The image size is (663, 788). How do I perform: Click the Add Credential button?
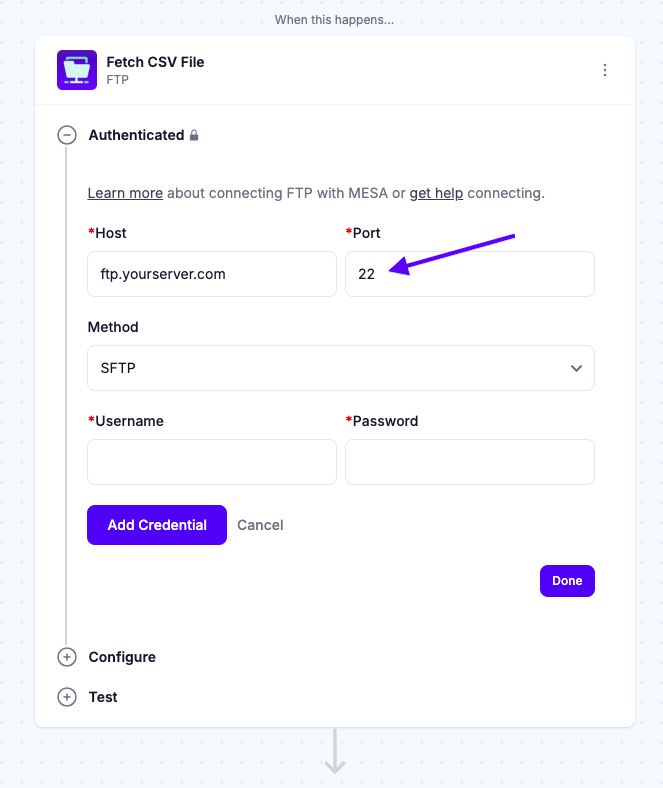(x=157, y=525)
